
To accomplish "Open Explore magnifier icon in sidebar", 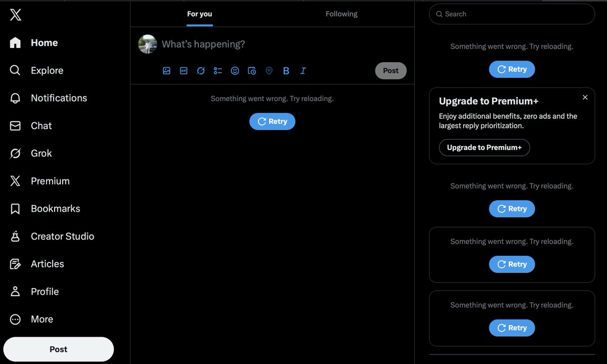I will point(15,70).
